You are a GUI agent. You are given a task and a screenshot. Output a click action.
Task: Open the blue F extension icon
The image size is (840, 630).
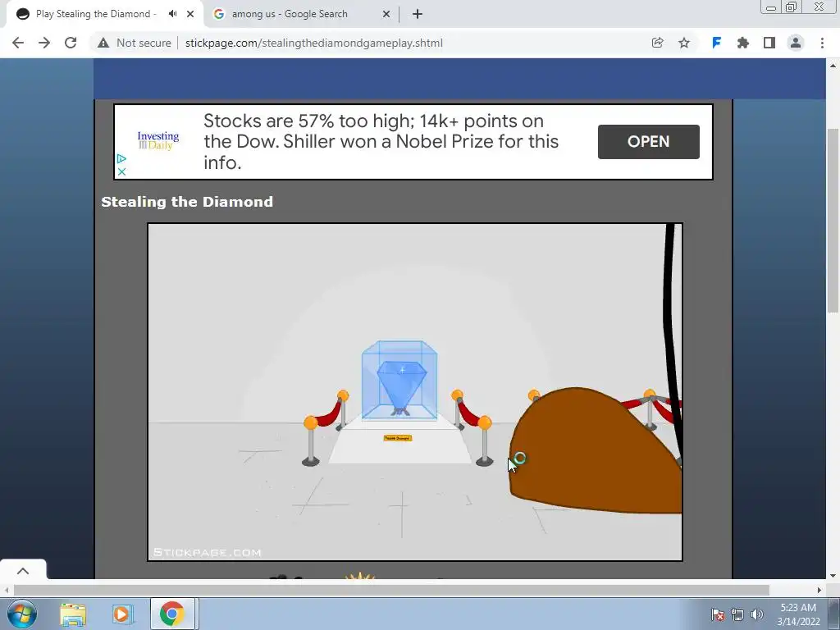716,43
